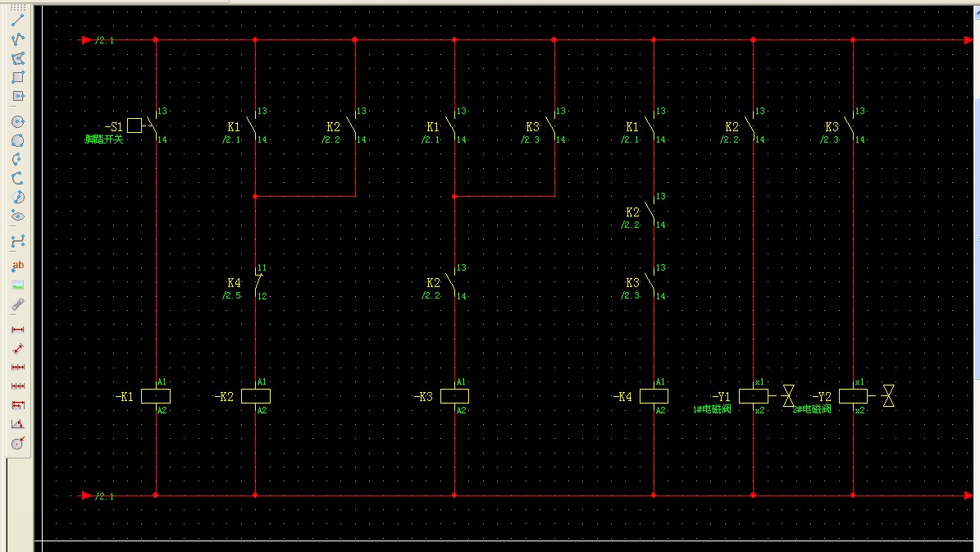980x552 pixels.
Task: Click the K4 normally-closed contact
Action: click(257, 282)
